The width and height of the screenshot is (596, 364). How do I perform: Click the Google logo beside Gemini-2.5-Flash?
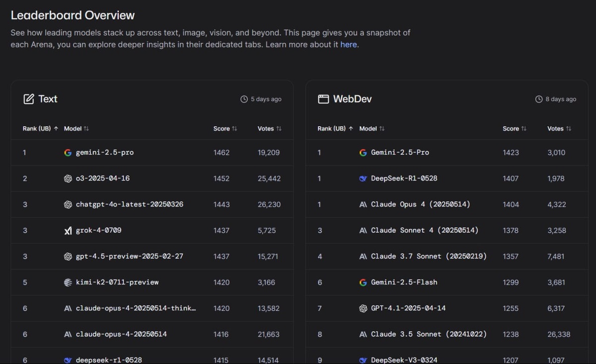pos(363,282)
